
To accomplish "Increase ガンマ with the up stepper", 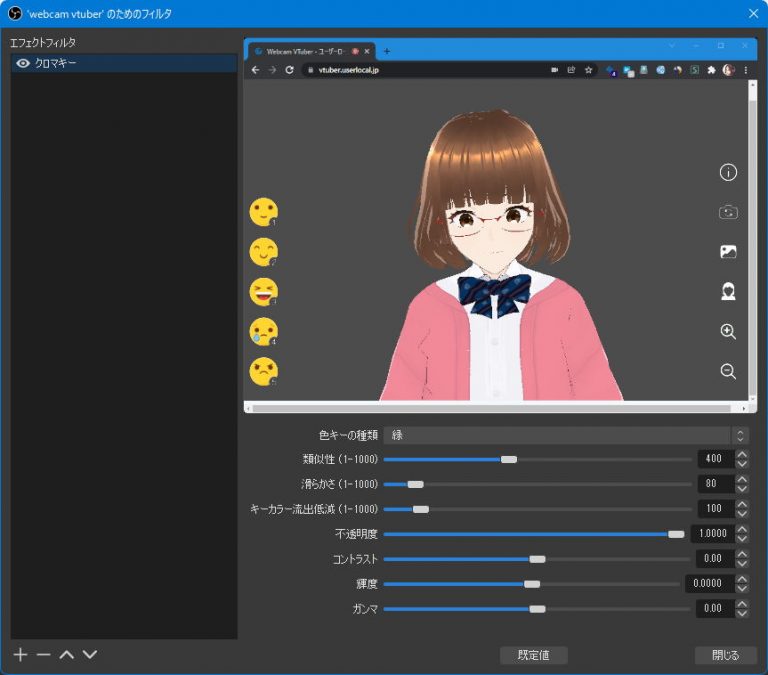I will pyautogui.click(x=742, y=604).
